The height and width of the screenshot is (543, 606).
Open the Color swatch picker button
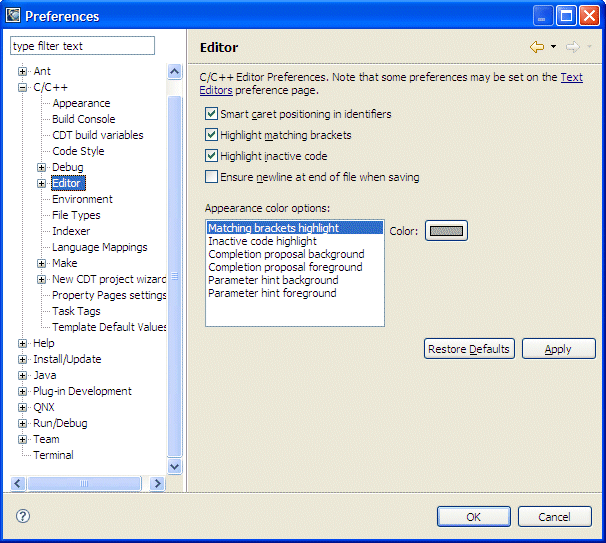click(446, 231)
